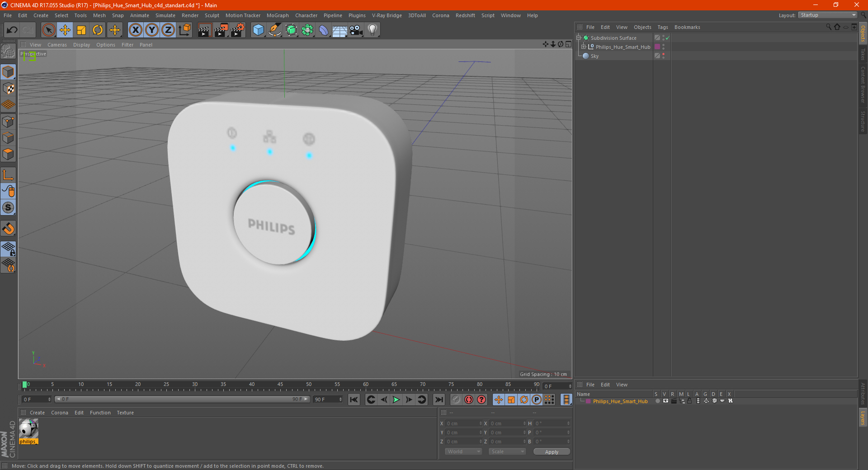Click Render to Picture Viewer icon
The width and height of the screenshot is (868, 470).
pyautogui.click(x=221, y=30)
